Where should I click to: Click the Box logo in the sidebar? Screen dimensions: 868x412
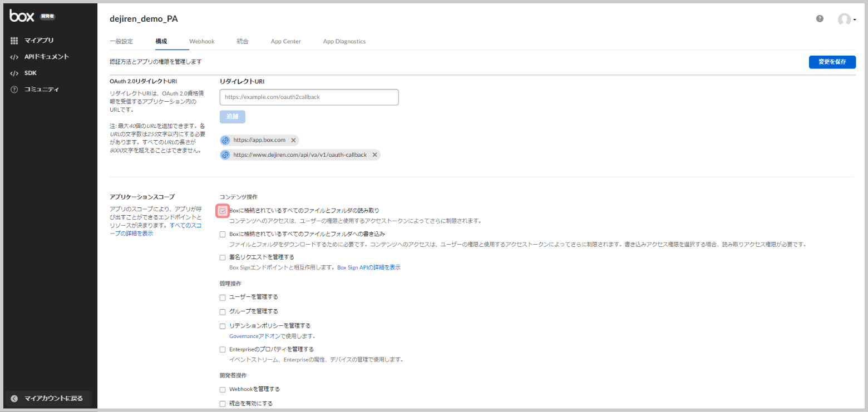(22, 16)
